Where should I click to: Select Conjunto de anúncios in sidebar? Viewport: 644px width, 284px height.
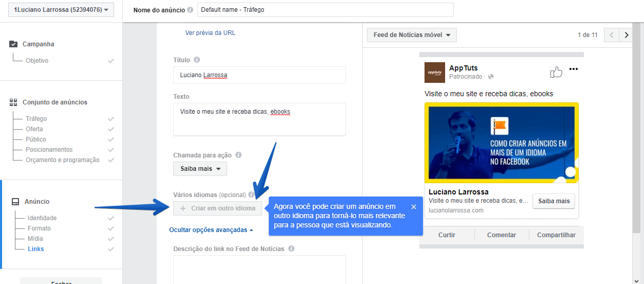pos(55,102)
